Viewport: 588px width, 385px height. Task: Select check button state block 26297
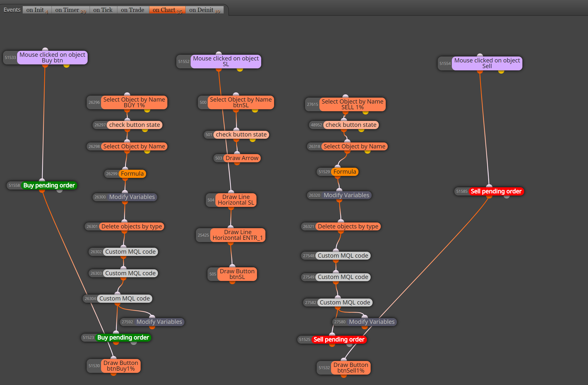pyautogui.click(x=135, y=125)
